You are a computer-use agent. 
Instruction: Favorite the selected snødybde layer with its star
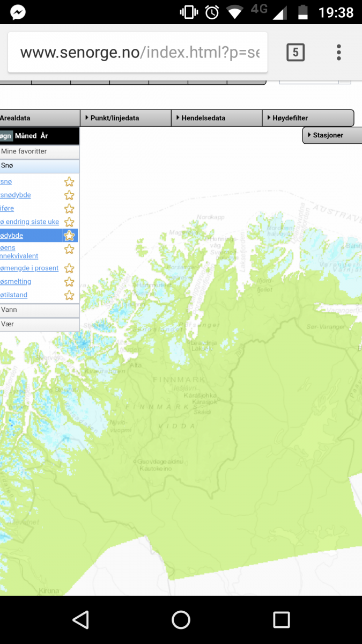click(x=69, y=236)
